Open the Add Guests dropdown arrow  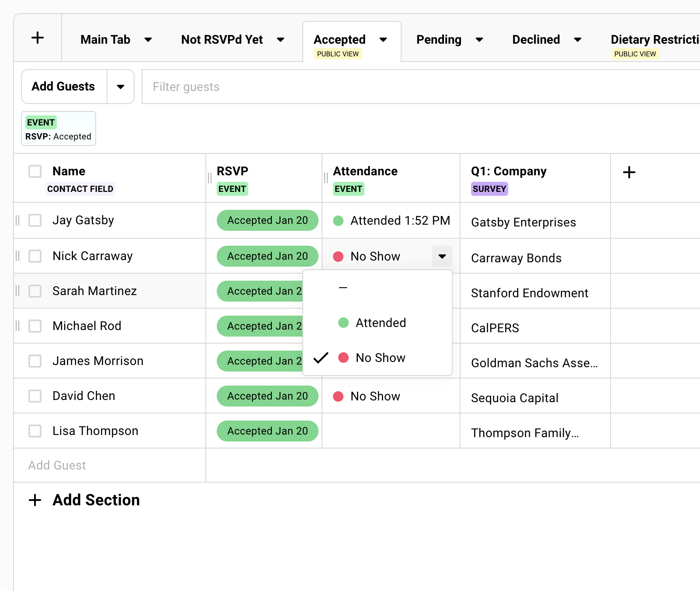121,87
